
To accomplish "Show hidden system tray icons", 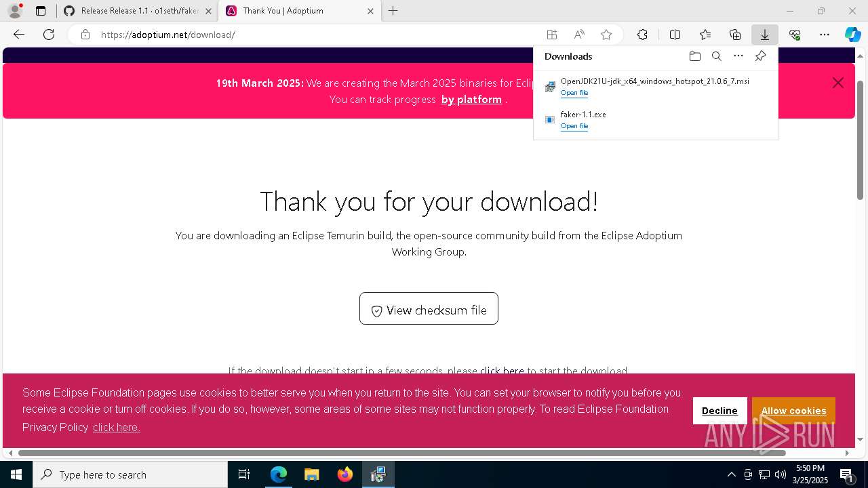I will (x=731, y=474).
